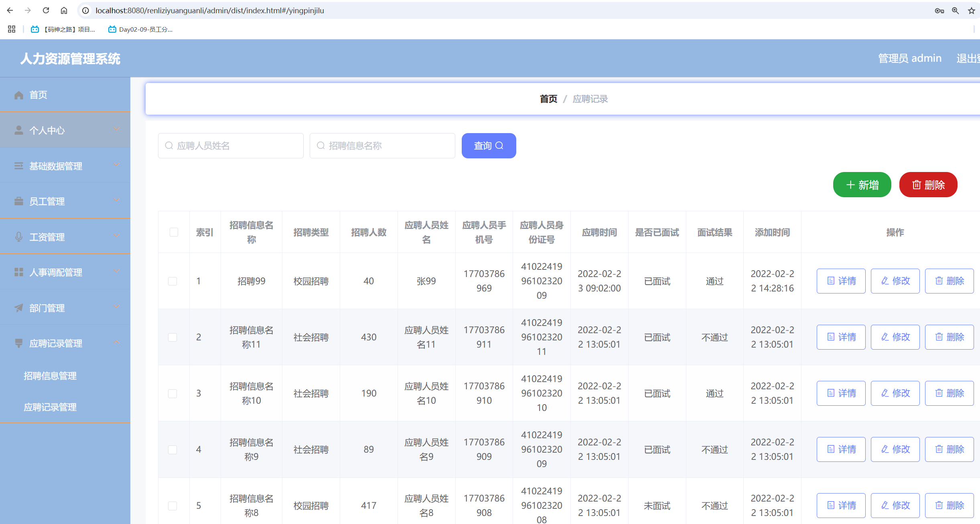Select the paper plane icon for 部门管理

coord(18,308)
